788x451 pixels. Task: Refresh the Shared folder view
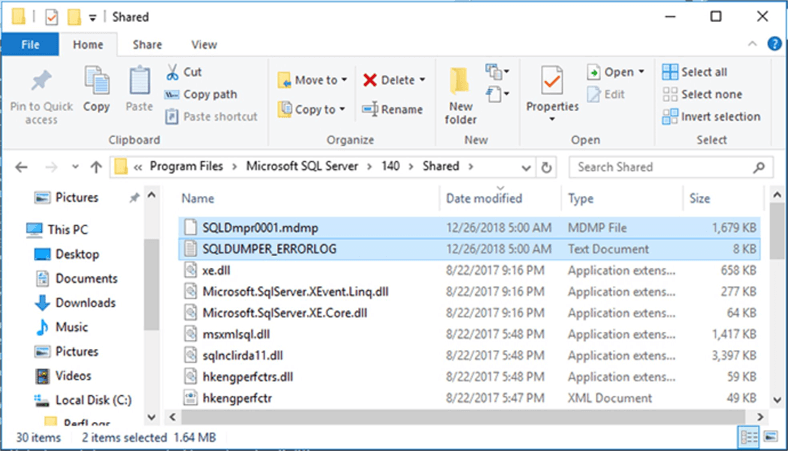(547, 167)
